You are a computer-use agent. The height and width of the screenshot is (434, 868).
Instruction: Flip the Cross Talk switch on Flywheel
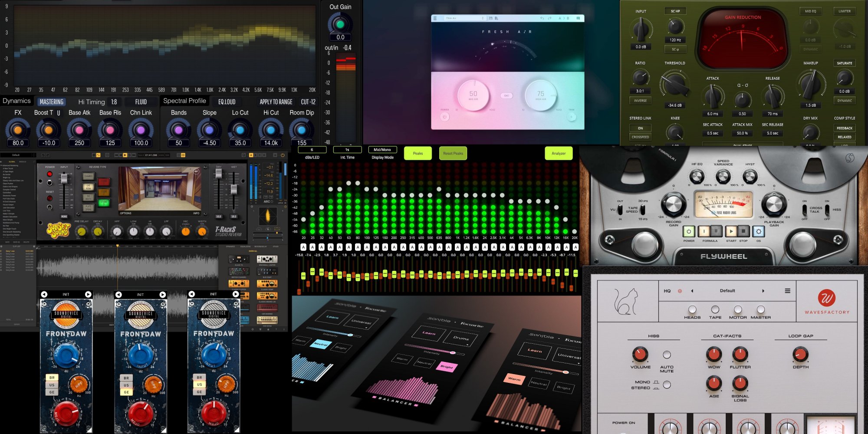[x=805, y=210]
